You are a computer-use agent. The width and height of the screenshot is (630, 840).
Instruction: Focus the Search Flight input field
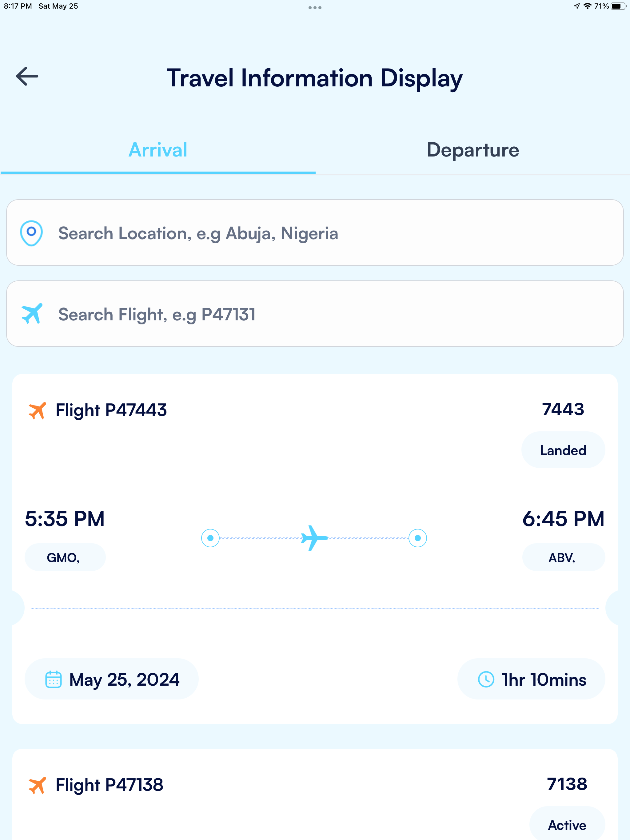click(315, 314)
